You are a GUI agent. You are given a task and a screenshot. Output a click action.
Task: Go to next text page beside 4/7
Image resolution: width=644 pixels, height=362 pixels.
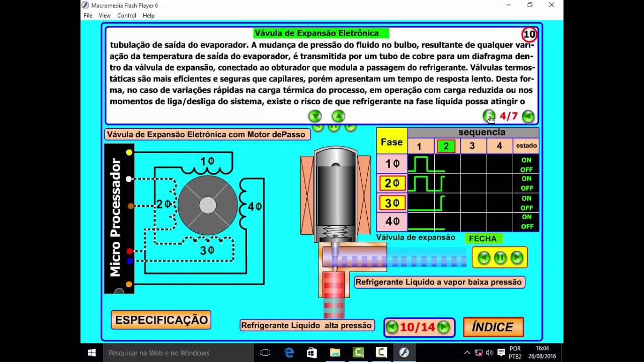[x=489, y=117]
